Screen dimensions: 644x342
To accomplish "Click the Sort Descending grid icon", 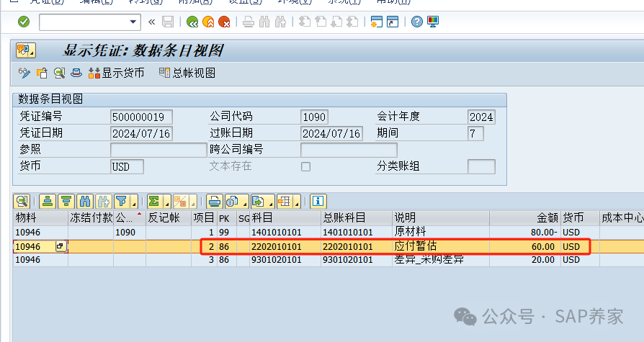I will (x=66, y=201).
